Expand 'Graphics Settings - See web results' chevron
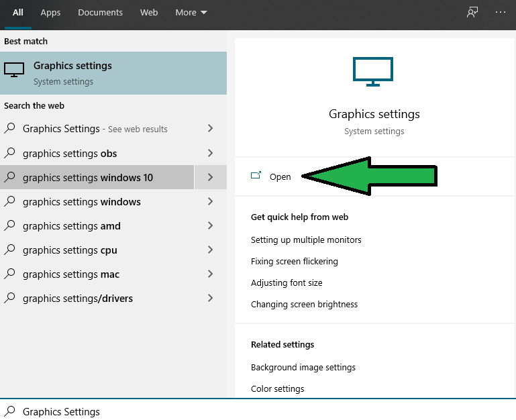The image size is (516, 420). [211, 128]
